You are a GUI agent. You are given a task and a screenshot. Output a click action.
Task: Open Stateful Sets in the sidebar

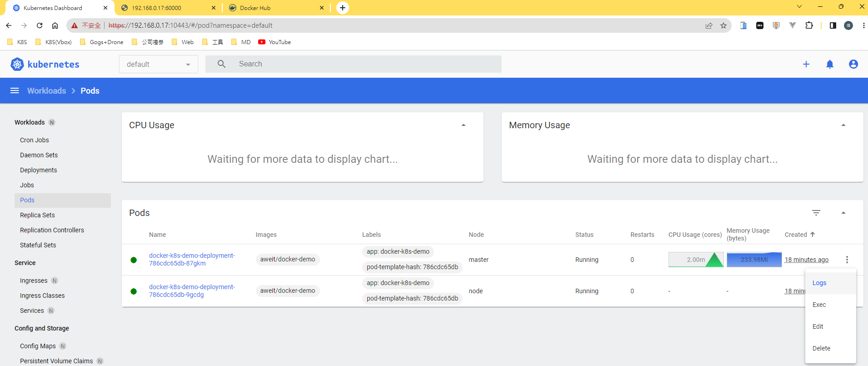pyautogui.click(x=38, y=245)
